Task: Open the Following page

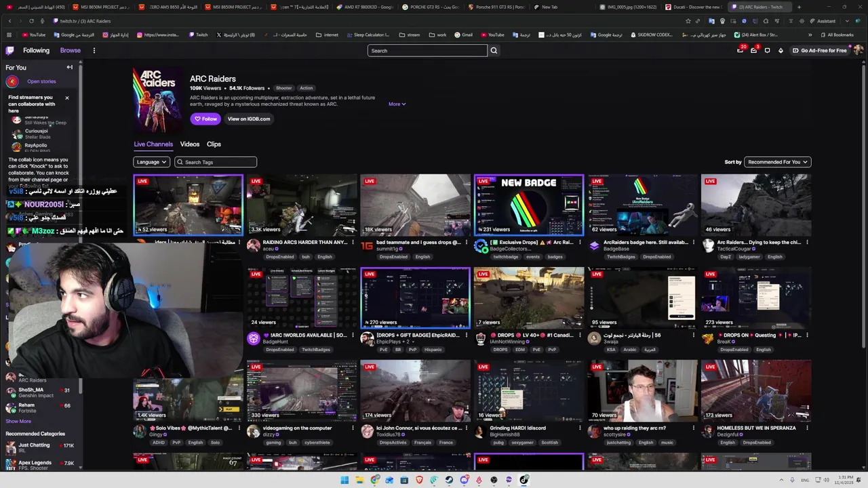Action: [x=36, y=50]
